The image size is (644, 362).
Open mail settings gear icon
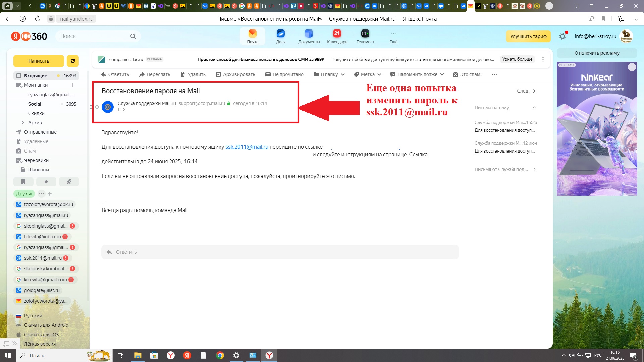pos(562,36)
